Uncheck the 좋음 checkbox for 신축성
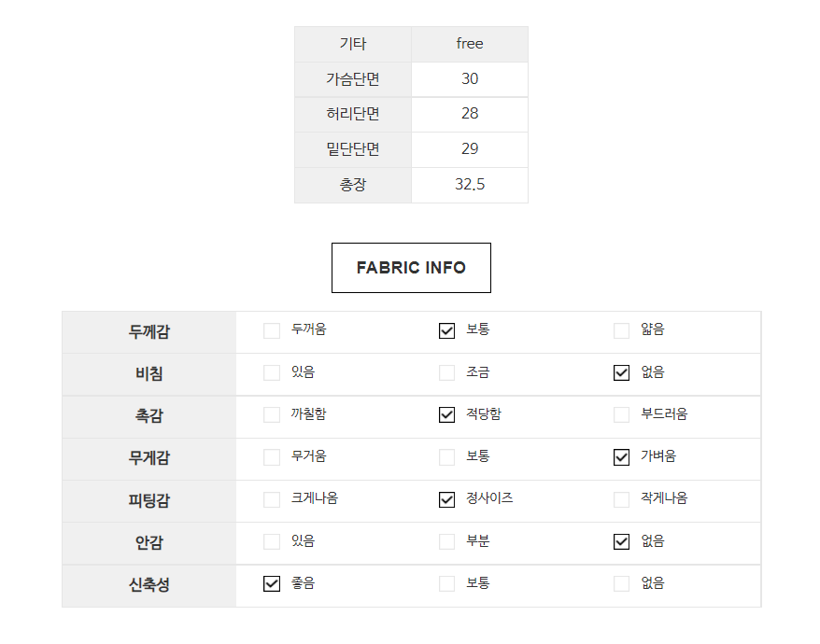The image size is (820, 644). (x=272, y=584)
